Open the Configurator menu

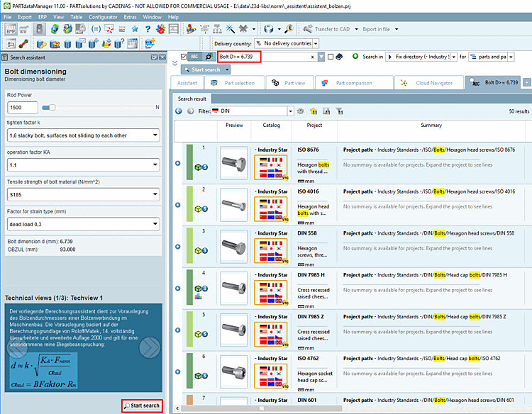[x=103, y=17]
